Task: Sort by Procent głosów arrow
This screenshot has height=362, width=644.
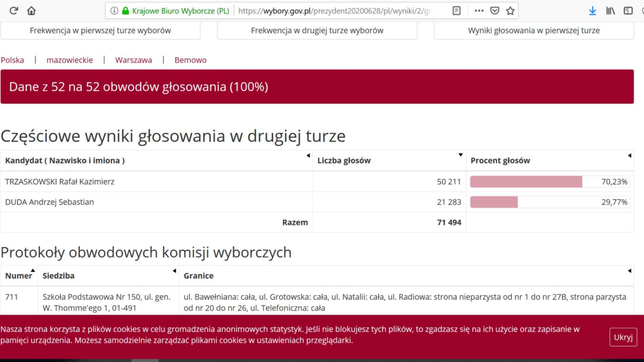Action: tap(629, 155)
